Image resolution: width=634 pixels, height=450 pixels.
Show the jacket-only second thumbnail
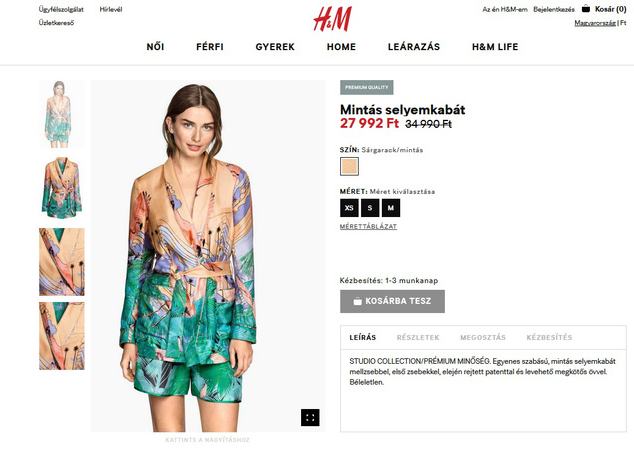[62, 188]
